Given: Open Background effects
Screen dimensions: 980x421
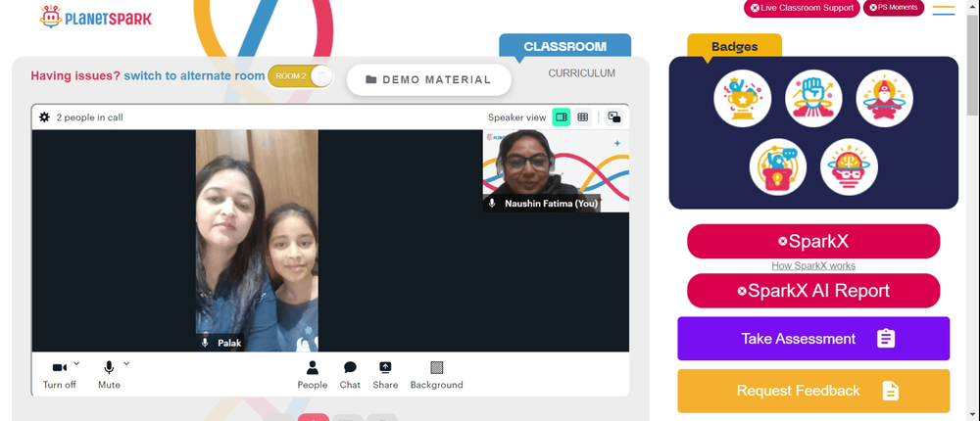Looking at the screenshot, I should (x=437, y=375).
